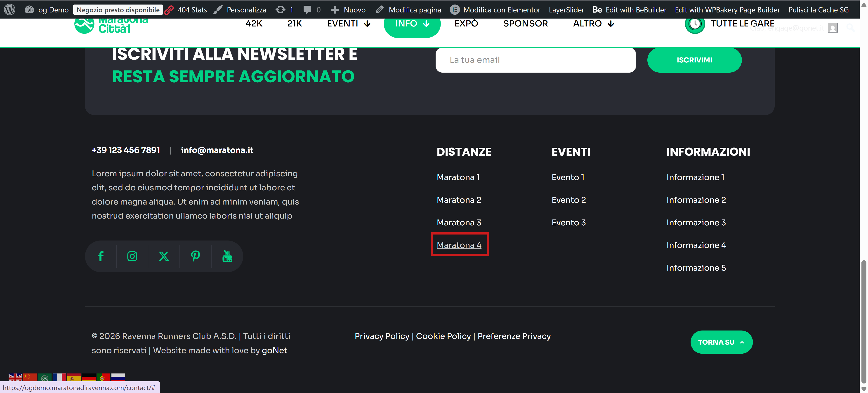Click the YouTube social icon

pos(227,256)
